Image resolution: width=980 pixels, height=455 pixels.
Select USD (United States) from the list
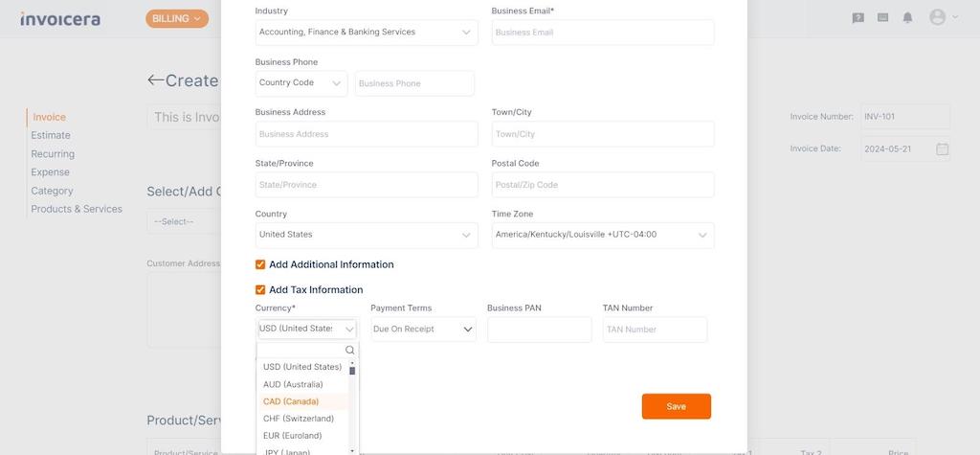click(302, 367)
